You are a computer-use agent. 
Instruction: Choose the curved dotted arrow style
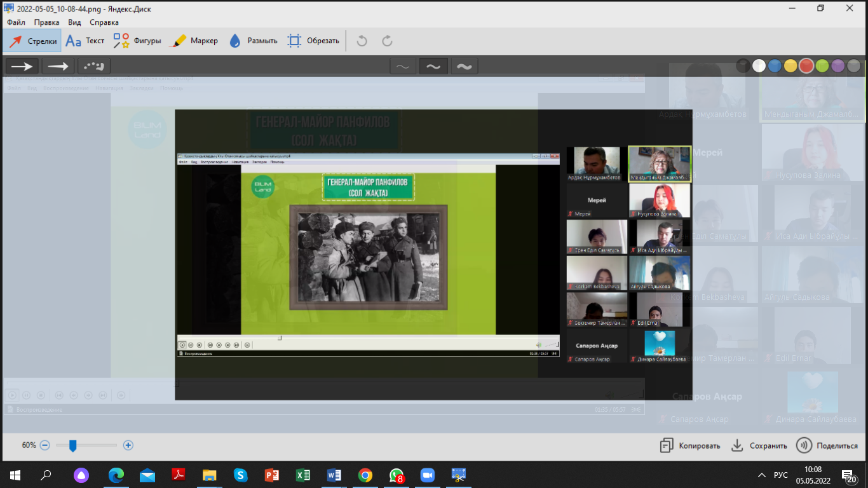pos(94,66)
